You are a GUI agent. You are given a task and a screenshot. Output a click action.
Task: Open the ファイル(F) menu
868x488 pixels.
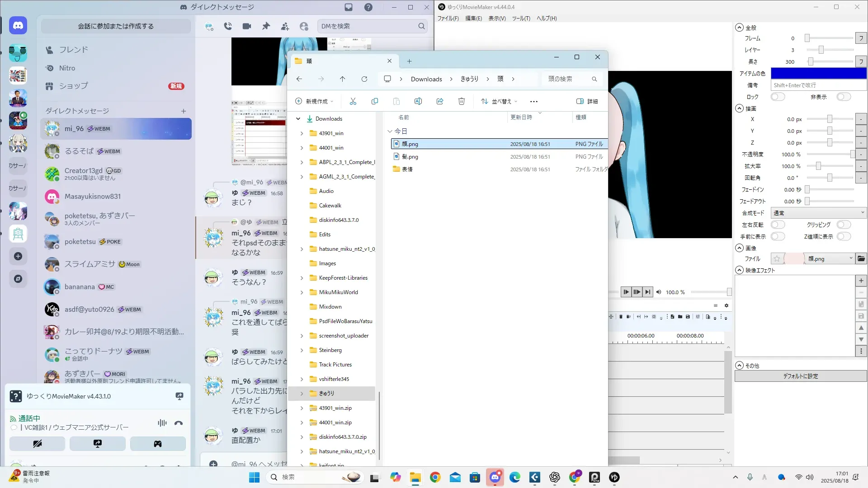(448, 19)
